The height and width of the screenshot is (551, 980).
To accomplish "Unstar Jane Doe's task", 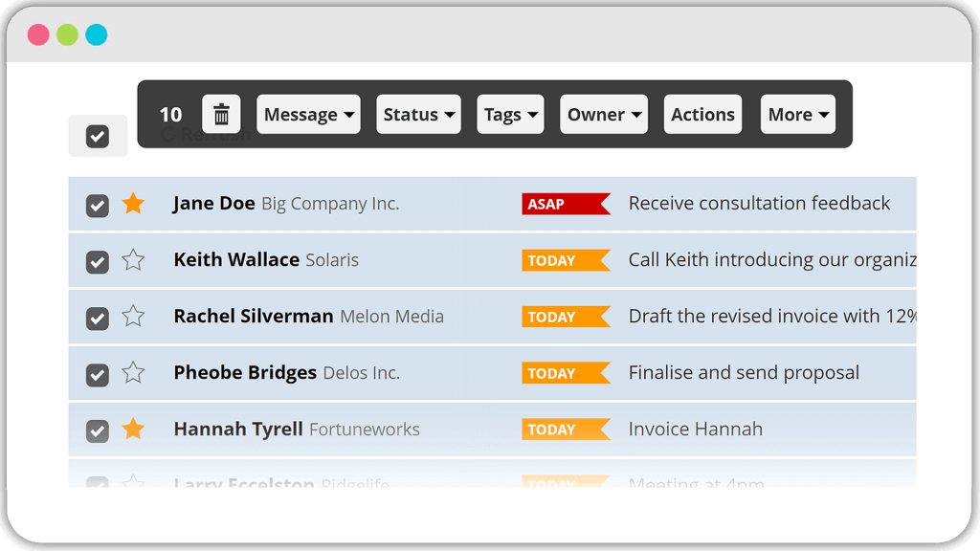I will 133,203.
